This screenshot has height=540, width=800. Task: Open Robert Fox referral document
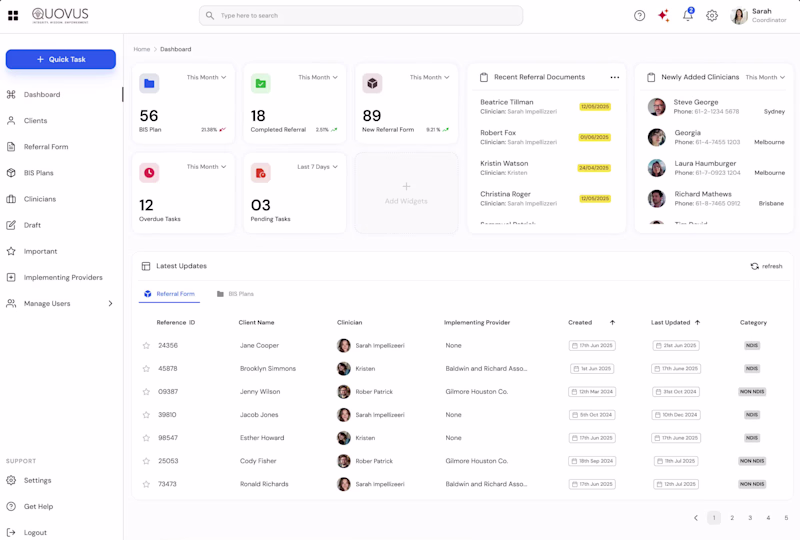point(546,137)
